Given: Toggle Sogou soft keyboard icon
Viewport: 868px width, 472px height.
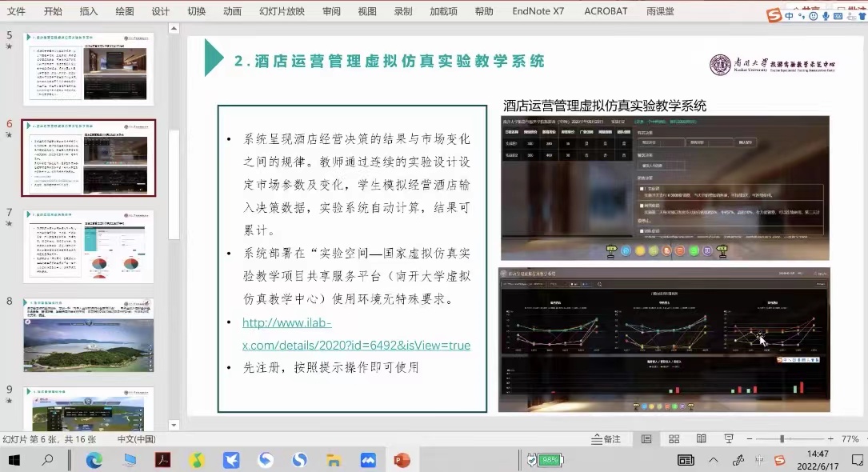Looking at the screenshot, I should click(x=837, y=16).
